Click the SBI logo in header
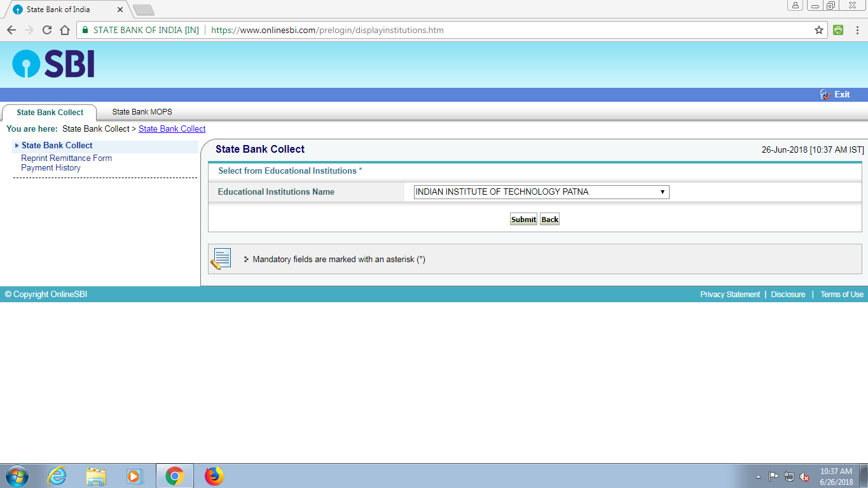This screenshot has width=868, height=488. coord(53,64)
